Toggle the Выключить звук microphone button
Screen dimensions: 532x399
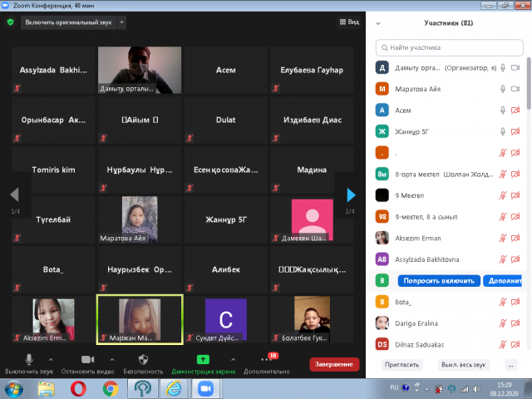[29, 363]
